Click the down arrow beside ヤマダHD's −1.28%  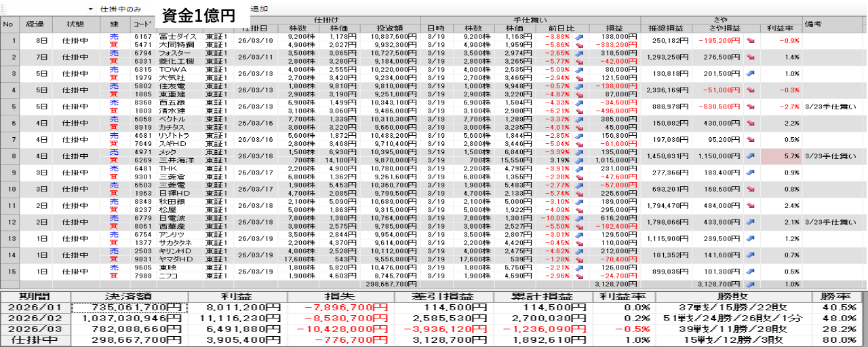pyautogui.click(x=580, y=258)
